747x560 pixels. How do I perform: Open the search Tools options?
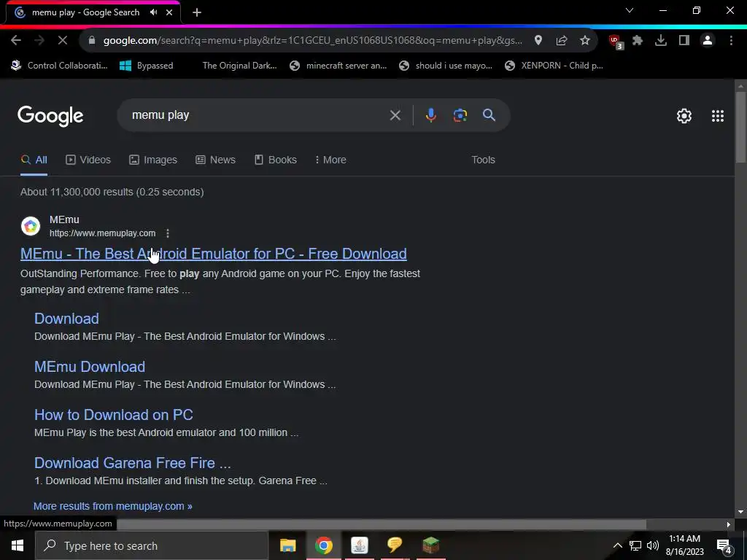click(483, 160)
